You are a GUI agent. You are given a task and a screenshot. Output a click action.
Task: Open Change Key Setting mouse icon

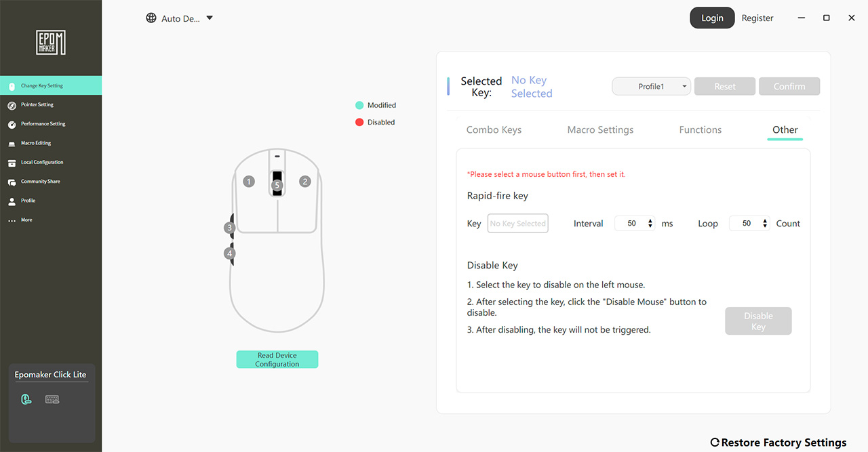(12, 86)
